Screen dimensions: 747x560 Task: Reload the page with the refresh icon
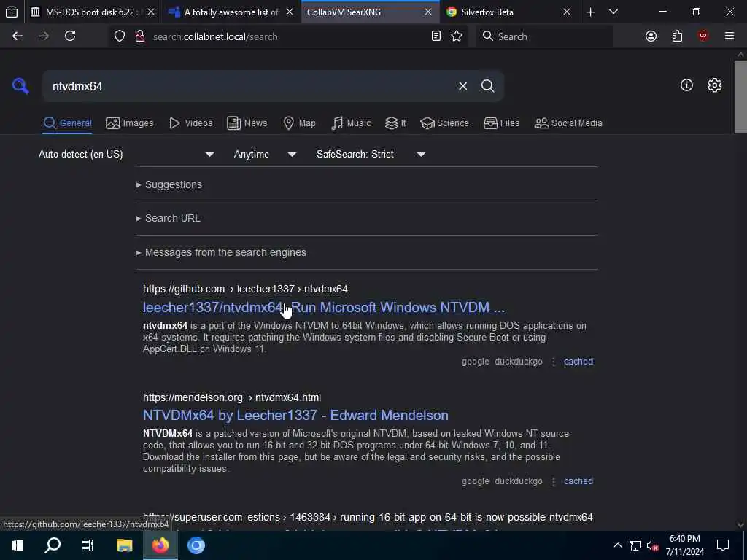[x=70, y=36]
